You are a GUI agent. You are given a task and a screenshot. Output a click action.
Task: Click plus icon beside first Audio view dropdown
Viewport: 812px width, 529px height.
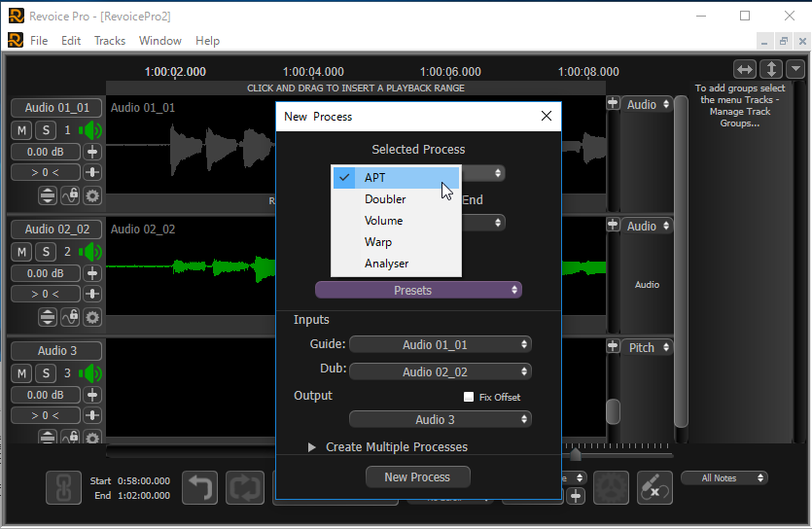point(613,103)
